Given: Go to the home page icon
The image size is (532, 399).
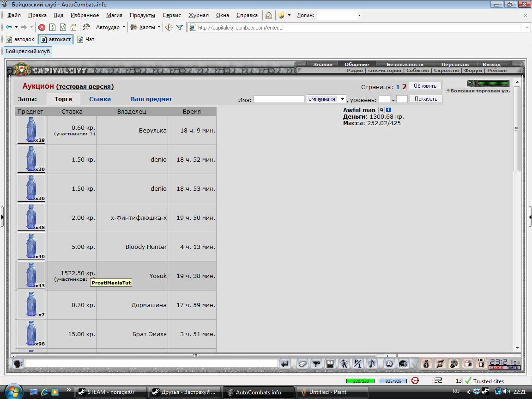Looking at the screenshot, I should click(73, 28).
